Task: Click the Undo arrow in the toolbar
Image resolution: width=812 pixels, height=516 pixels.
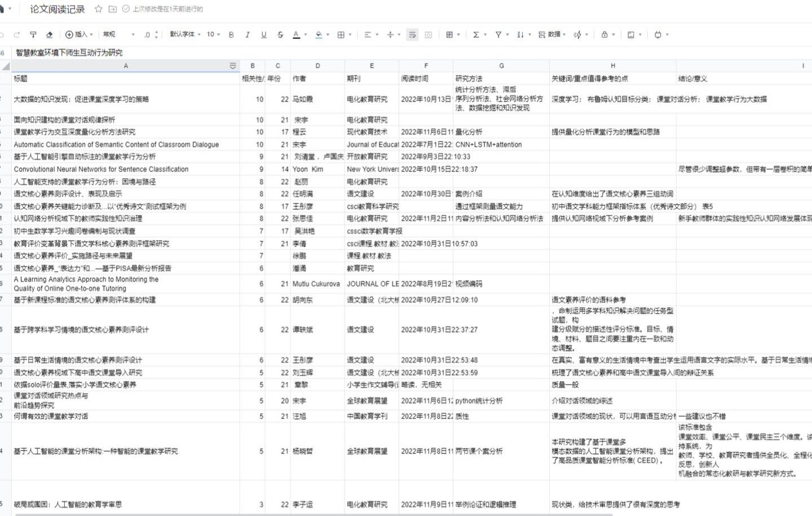Action: (x=2, y=34)
